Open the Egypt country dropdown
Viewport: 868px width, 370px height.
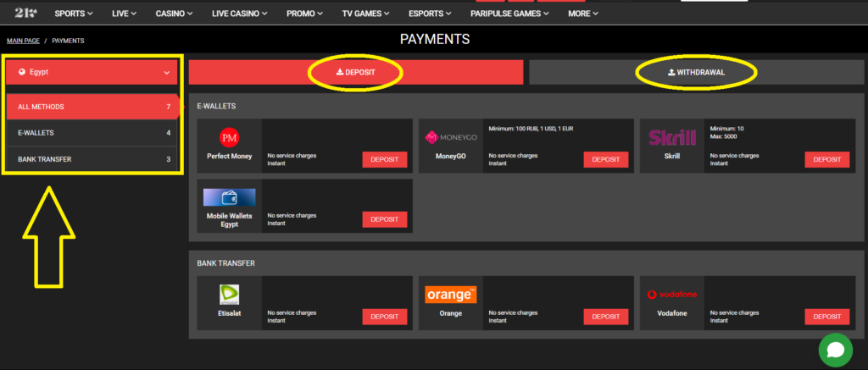[x=92, y=72]
